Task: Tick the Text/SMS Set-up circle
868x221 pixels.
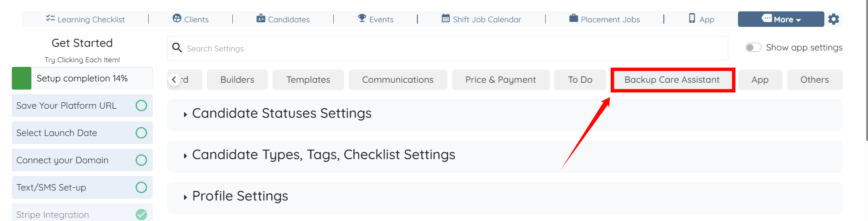Action: coord(141,187)
